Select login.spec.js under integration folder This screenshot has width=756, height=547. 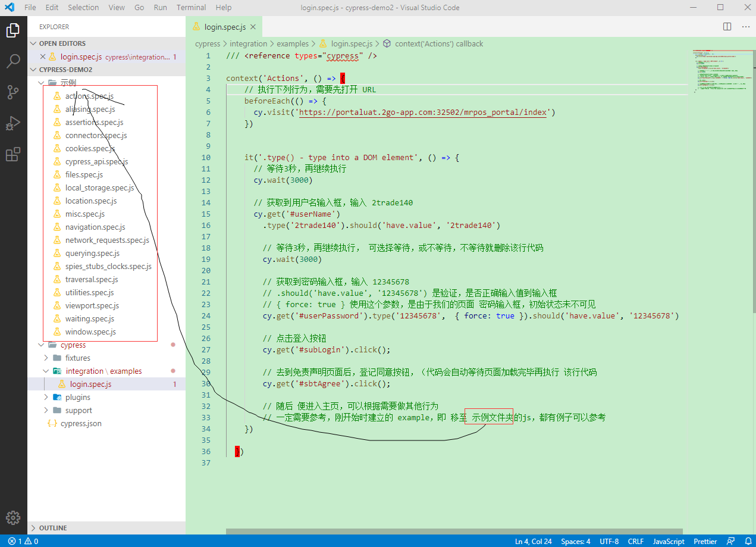pyautogui.click(x=90, y=384)
